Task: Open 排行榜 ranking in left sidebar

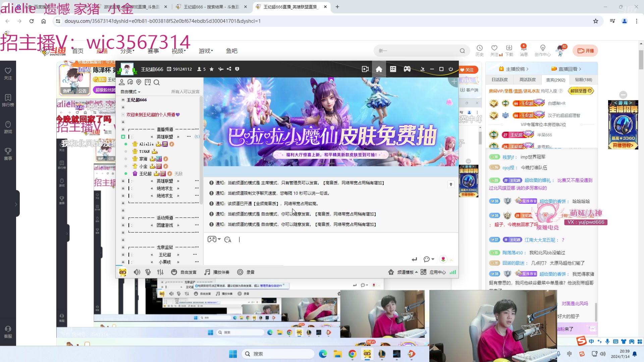Action: tap(8, 100)
